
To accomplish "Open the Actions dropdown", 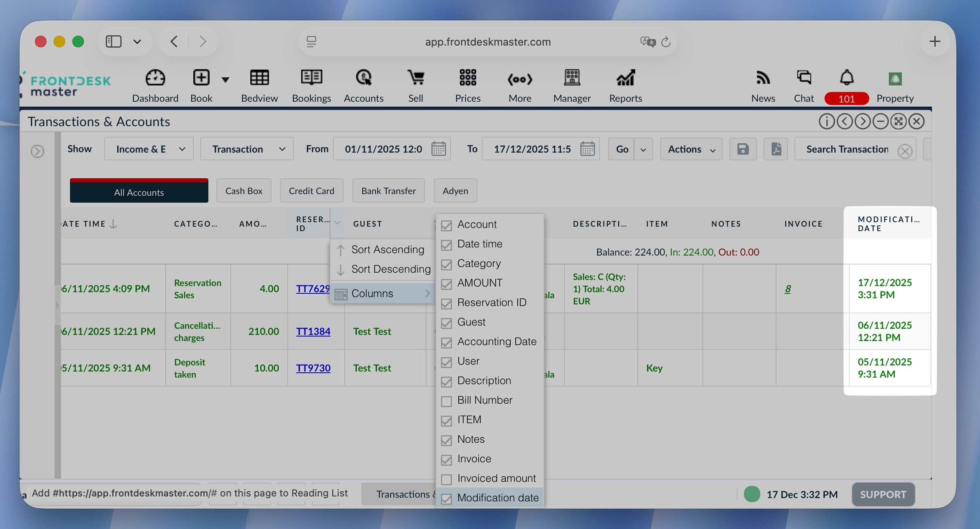I will (x=691, y=149).
